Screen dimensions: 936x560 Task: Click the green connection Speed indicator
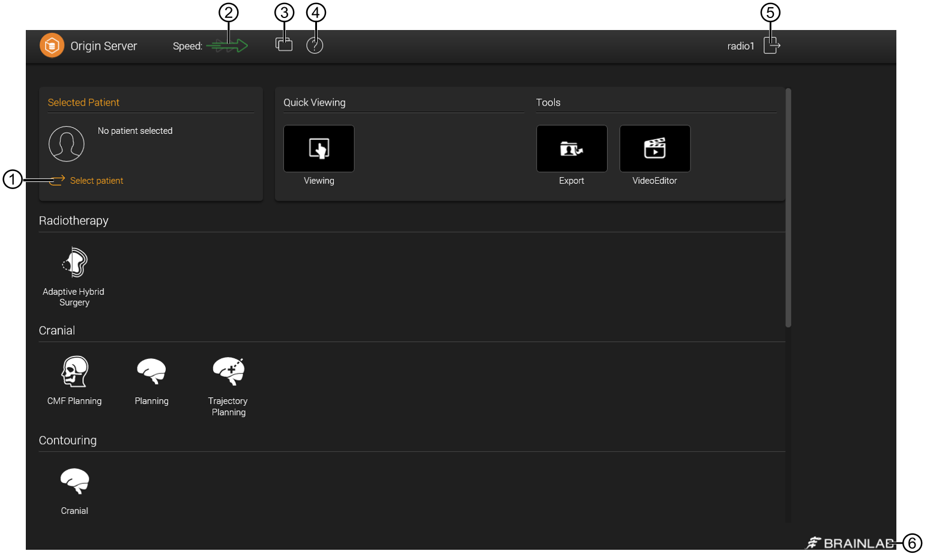tap(227, 46)
